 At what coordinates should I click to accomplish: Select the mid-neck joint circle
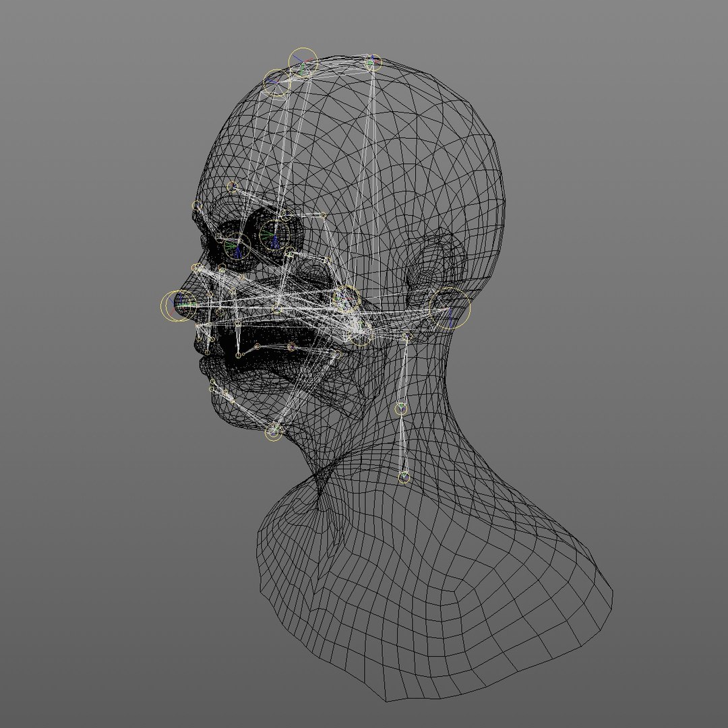(x=401, y=409)
